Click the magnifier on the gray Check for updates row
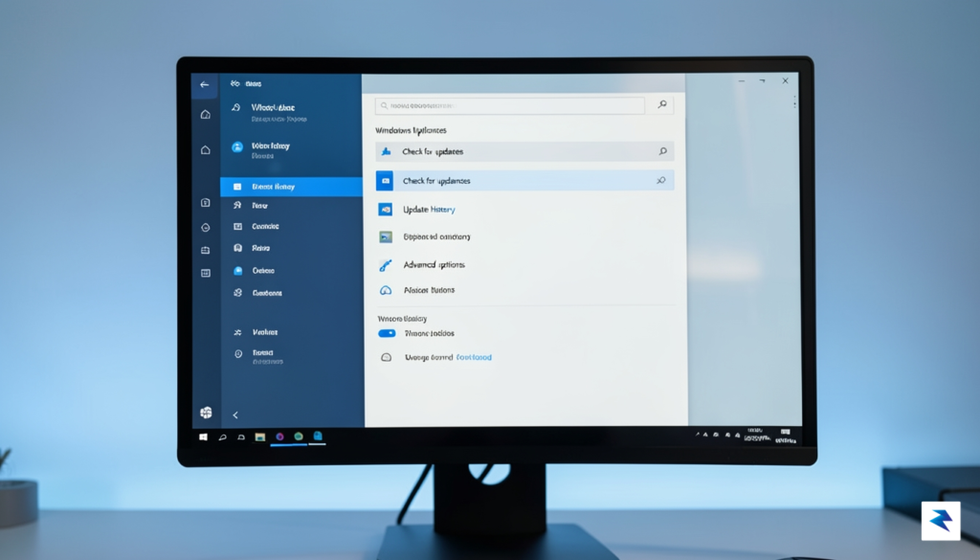Screen dimensions: 980x560 coord(662,151)
